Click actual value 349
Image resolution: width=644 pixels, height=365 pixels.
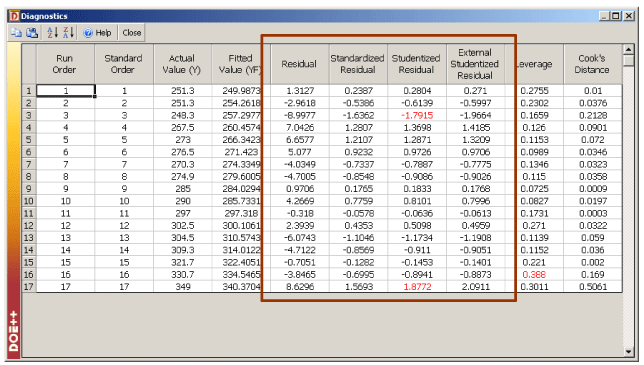coord(183,287)
